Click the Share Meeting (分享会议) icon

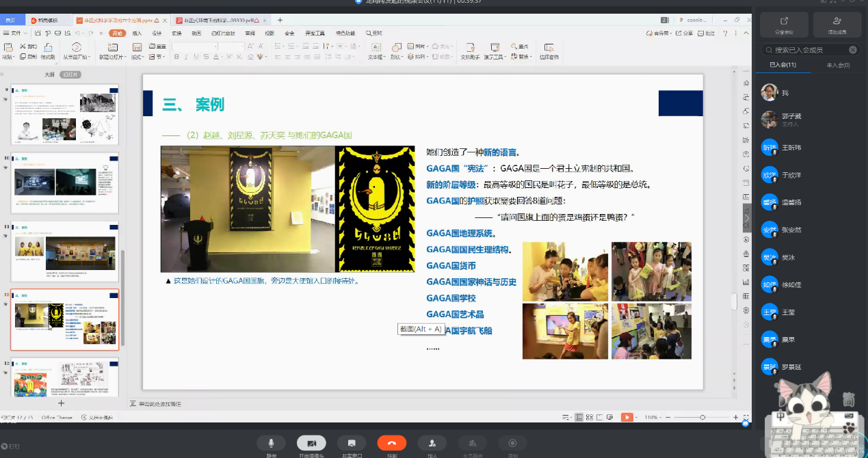coord(784,25)
